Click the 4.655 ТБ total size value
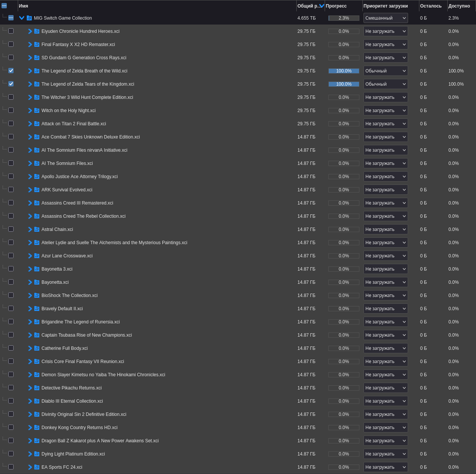Screen dimensions: 476x474 (x=307, y=18)
